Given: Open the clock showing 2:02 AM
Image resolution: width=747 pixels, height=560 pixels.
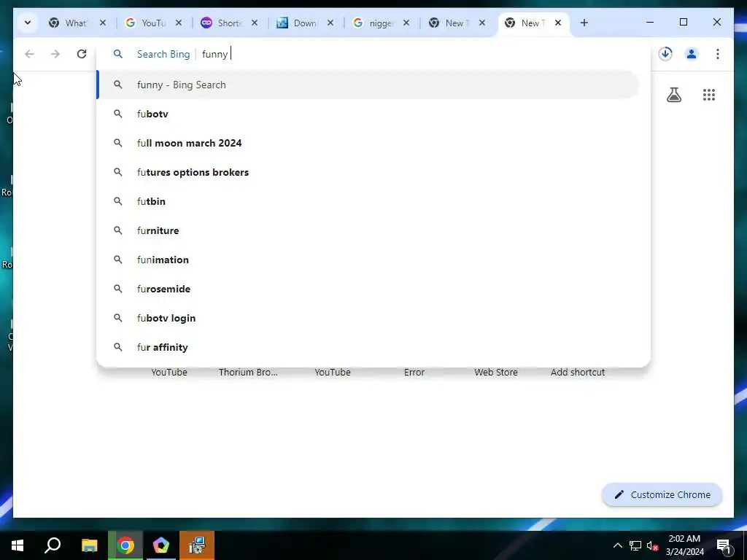Looking at the screenshot, I should point(684,545).
